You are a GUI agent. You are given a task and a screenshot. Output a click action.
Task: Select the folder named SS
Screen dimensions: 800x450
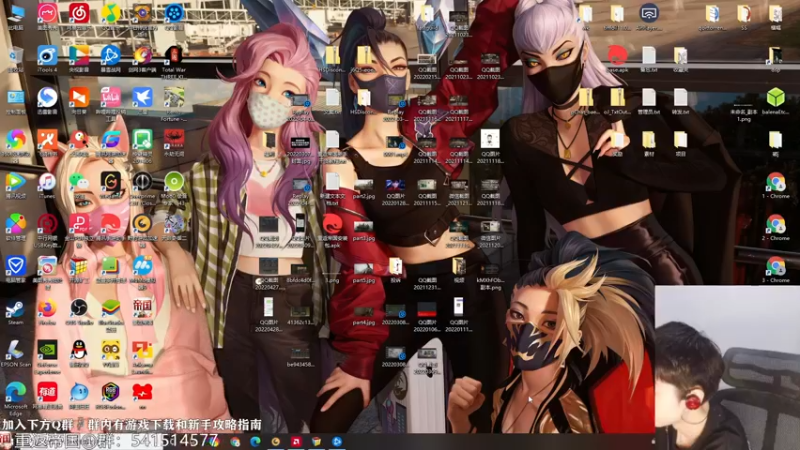point(744,16)
